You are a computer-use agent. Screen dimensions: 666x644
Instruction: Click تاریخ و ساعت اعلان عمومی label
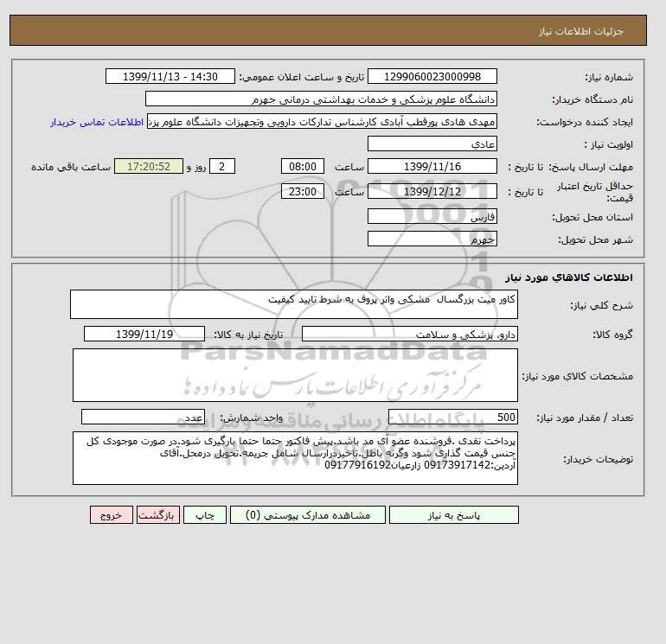pyautogui.click(x=302, y=77)
